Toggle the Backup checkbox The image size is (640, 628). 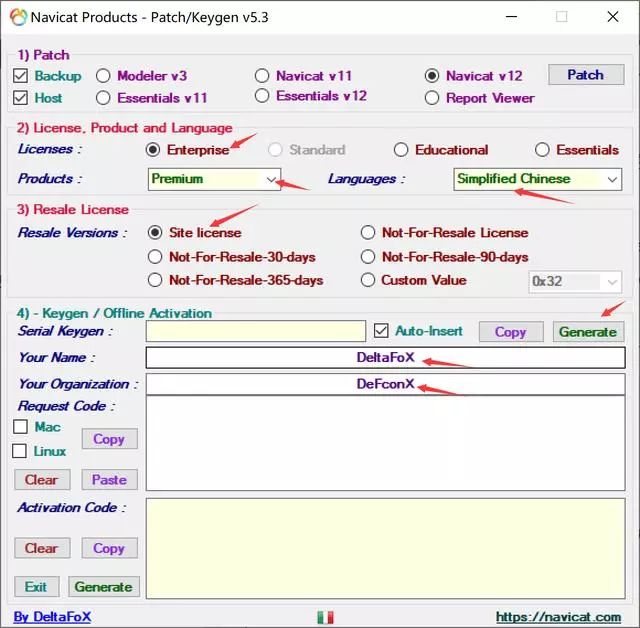point(20,76)
